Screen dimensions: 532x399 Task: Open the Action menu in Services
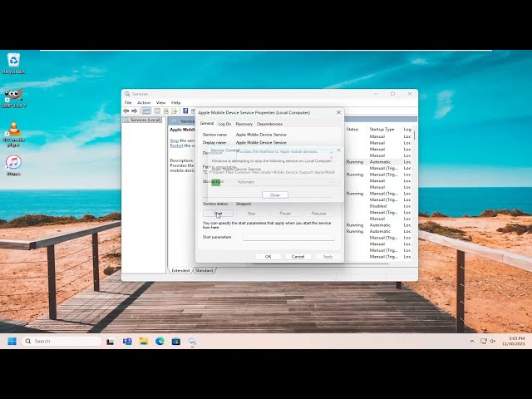pyautogui.click(x=144, y=102)
